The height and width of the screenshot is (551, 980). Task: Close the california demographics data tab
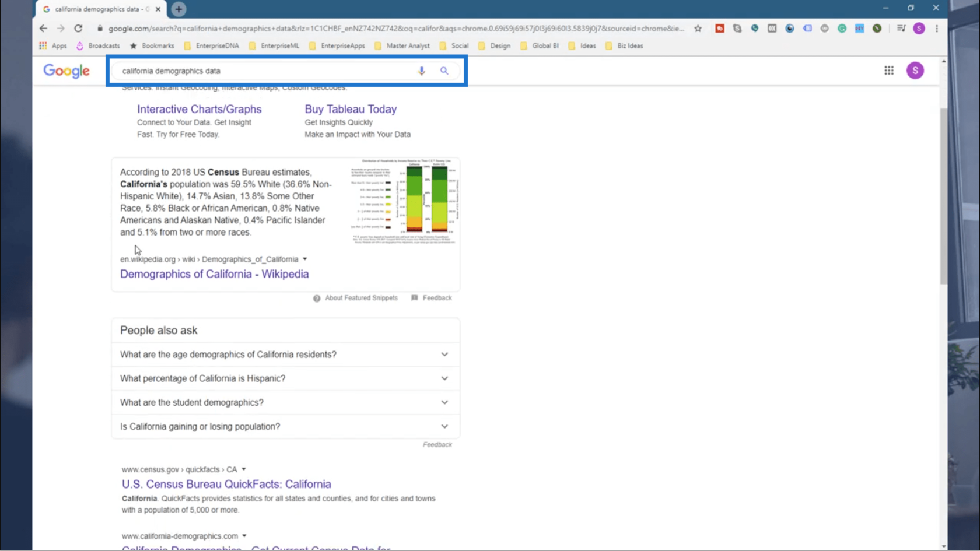[x=158, y=9]
